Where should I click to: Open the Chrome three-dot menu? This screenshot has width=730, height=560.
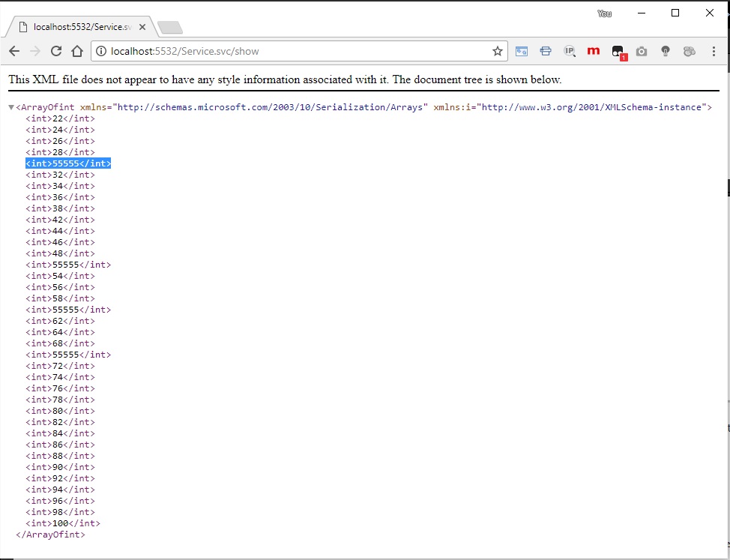pyautogui.click(x=714, y=52)
